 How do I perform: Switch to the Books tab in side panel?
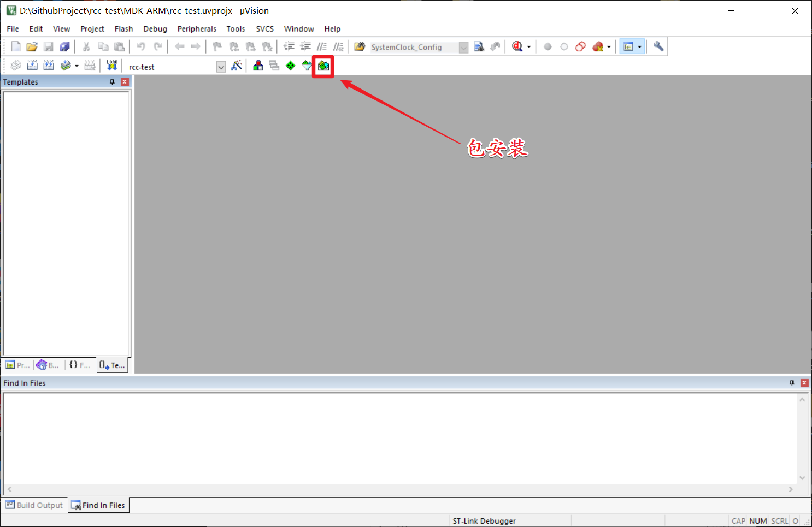[x=48, y=365]
